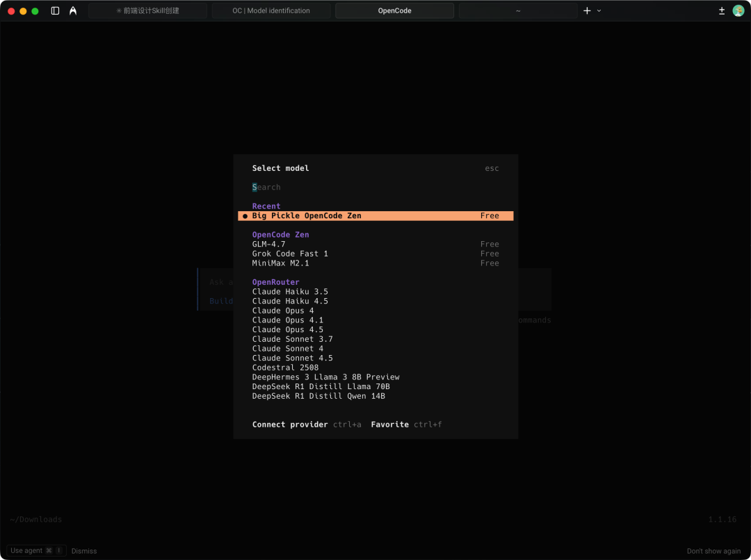
Task: Open the user profile avatar
Action: click(738, 11)
